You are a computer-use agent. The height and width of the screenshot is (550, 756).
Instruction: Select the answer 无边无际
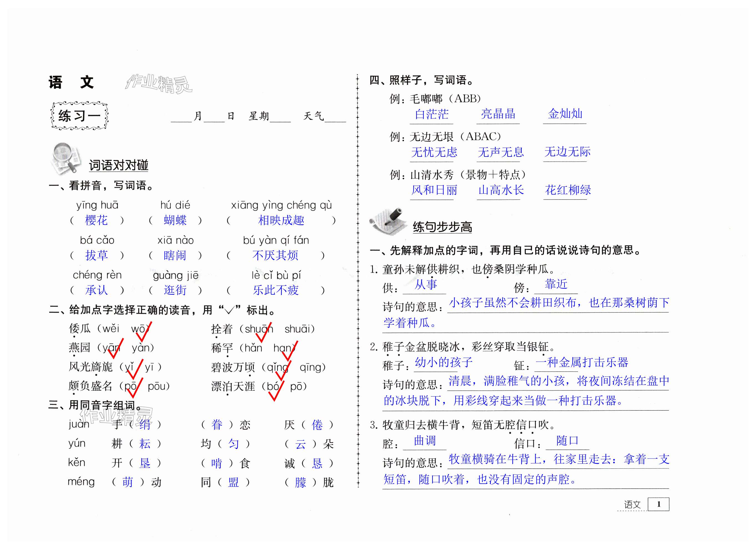coord(567,152)
